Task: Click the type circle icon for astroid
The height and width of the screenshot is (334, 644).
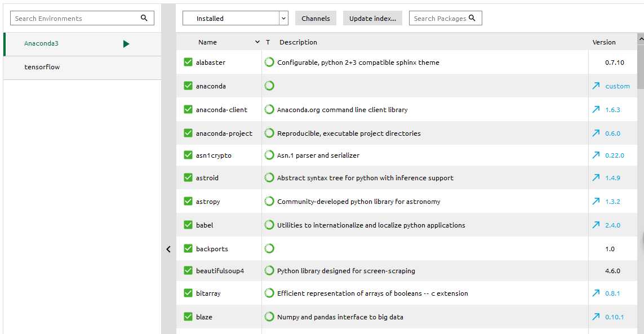Action: click(269, 177)
